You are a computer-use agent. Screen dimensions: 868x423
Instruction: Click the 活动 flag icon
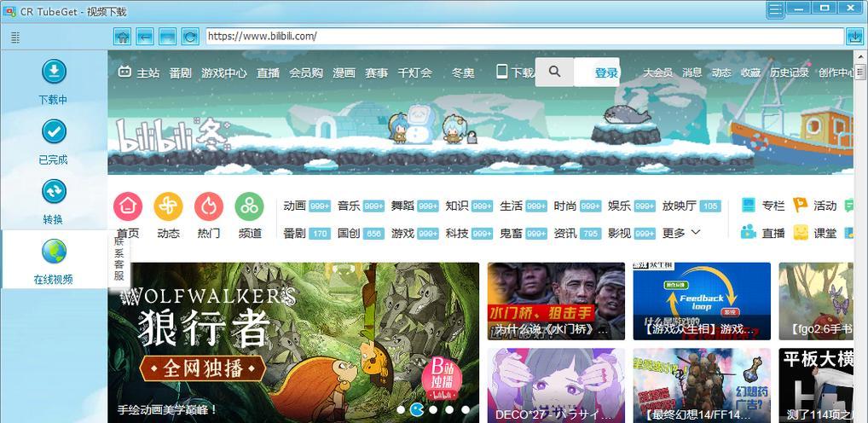point(800,206)
